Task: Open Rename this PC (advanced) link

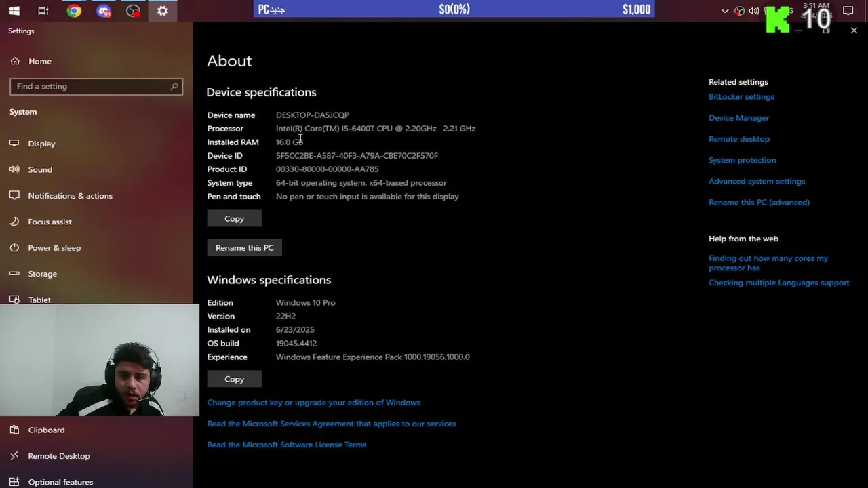Action: [x=759, y=203]
